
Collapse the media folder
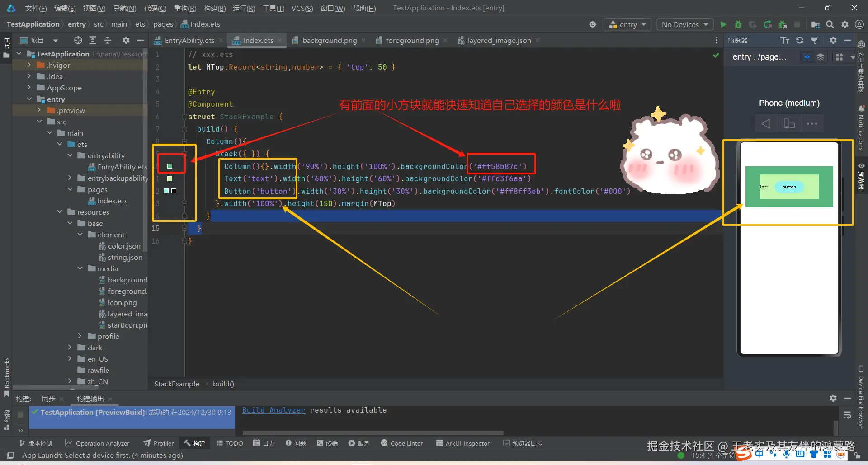80,268
